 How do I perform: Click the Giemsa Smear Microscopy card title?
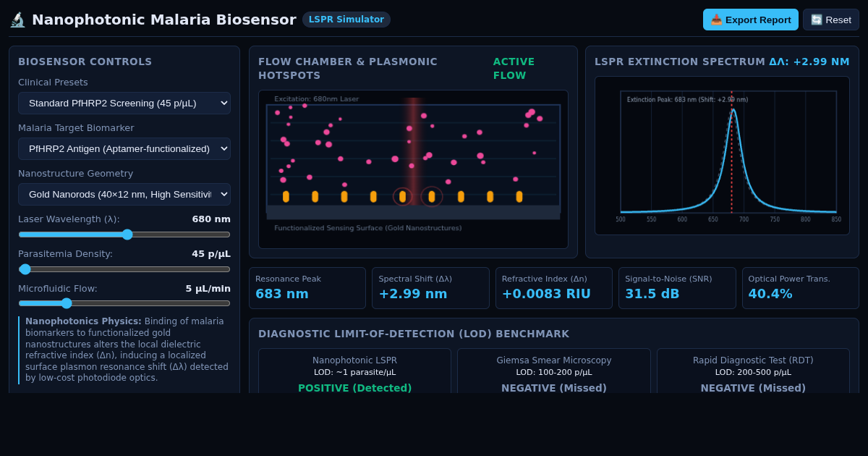point(554,360)
